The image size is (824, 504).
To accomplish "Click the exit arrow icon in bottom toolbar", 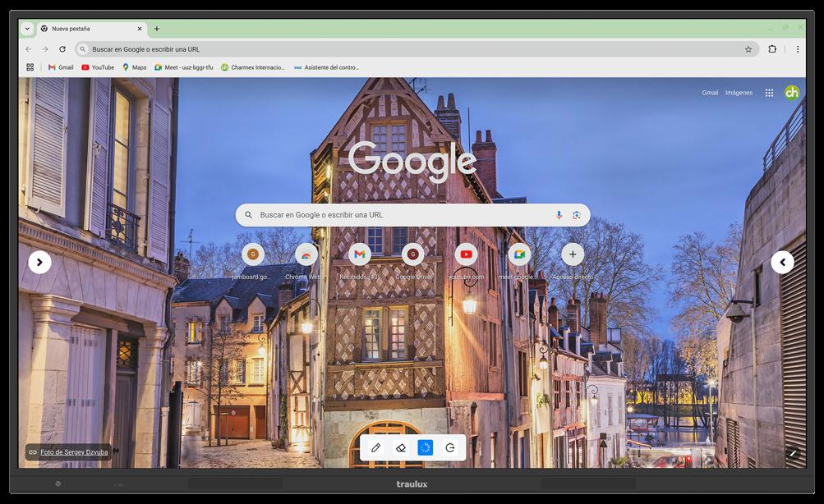I will coord(450,448).
